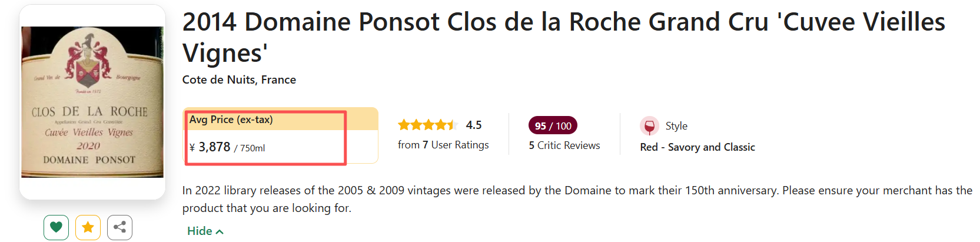Click the 4.5 rating number
Image resolution: width=980 pixels, height=242 pixels.
pos(474,125)
